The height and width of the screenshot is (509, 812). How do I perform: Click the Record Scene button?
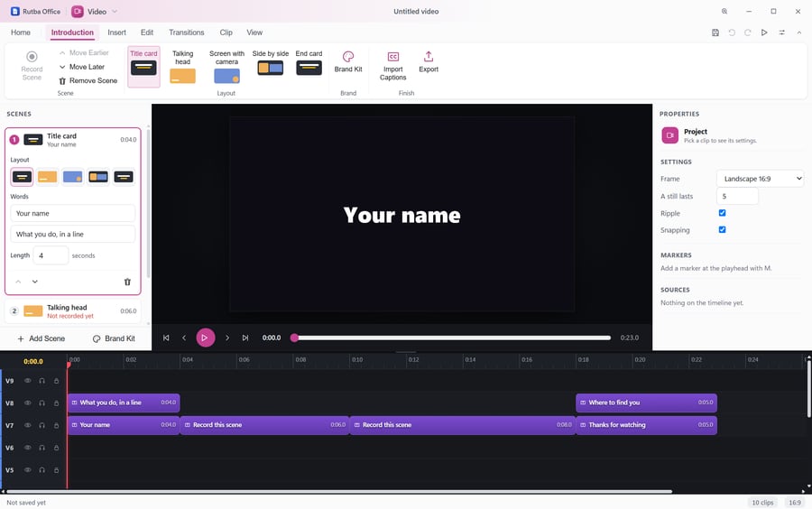[x=32, y=65]
